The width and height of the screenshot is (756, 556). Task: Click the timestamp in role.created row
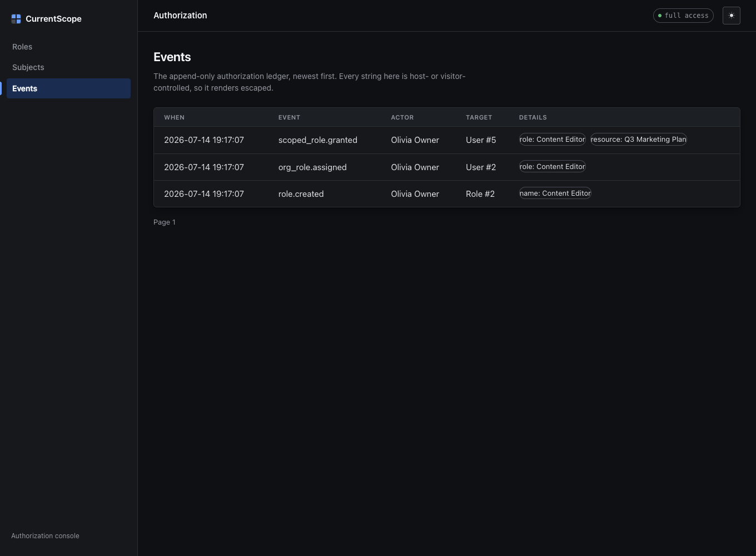(x=204, y=194)
